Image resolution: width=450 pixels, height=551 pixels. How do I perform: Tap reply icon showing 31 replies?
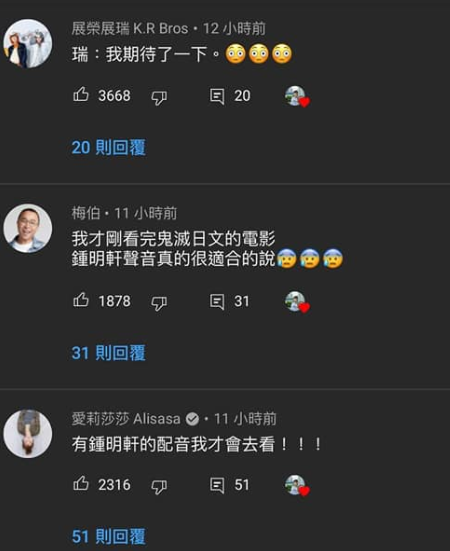[217, 302]
